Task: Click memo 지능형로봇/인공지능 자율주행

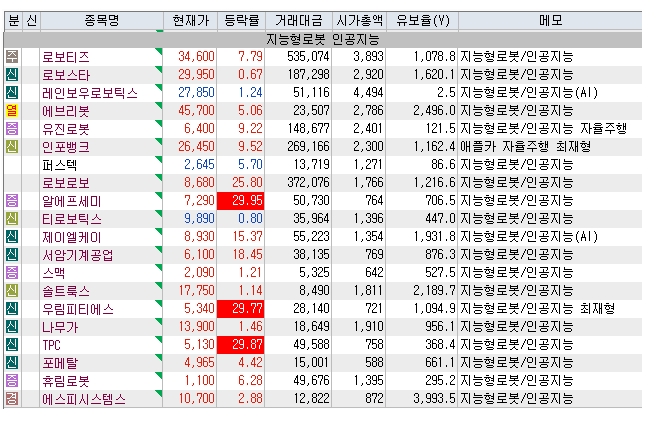Action: coord(543,129)
